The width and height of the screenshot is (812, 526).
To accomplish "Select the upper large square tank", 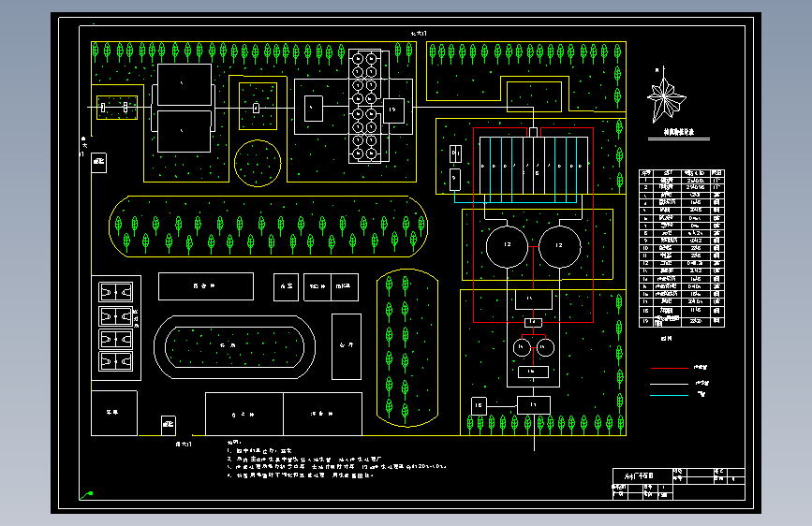I will pyautogui.click(x=185, y=85).
